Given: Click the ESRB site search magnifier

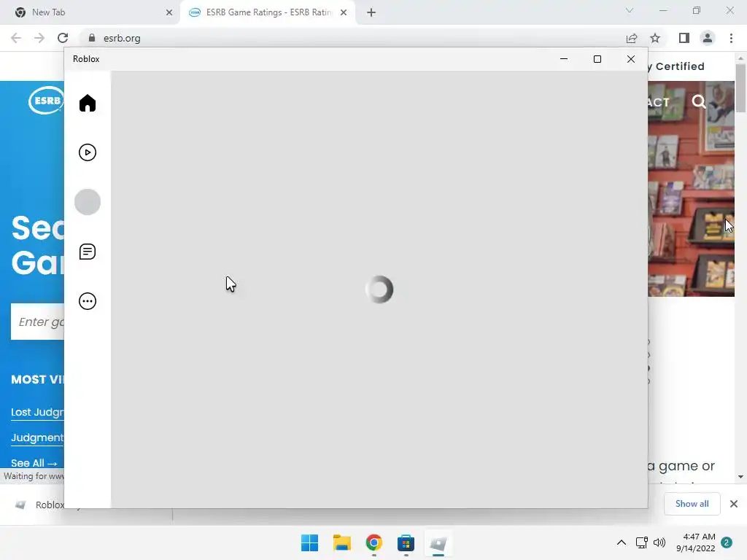Looking at the screenshot, I should tap(698, 102).
